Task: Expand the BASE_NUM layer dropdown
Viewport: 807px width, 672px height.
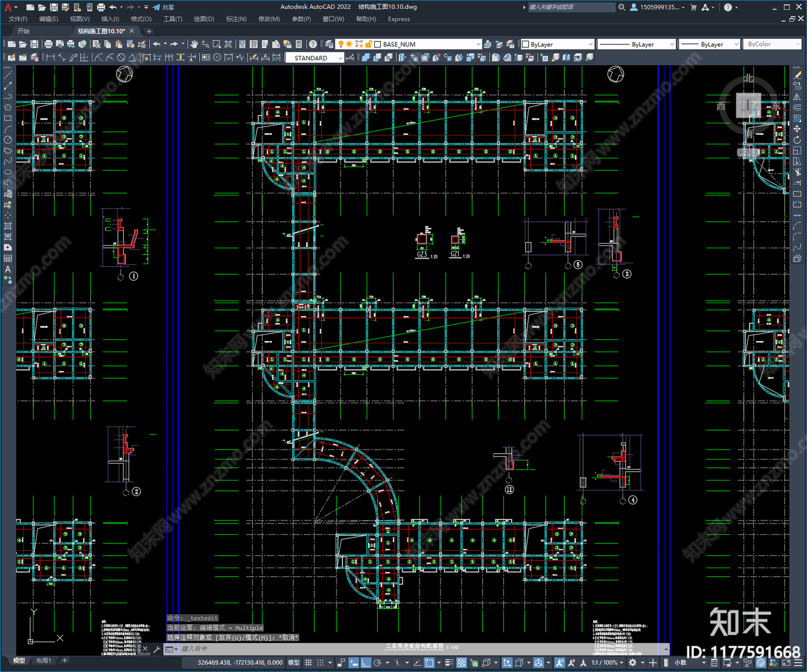Action: 478,44
